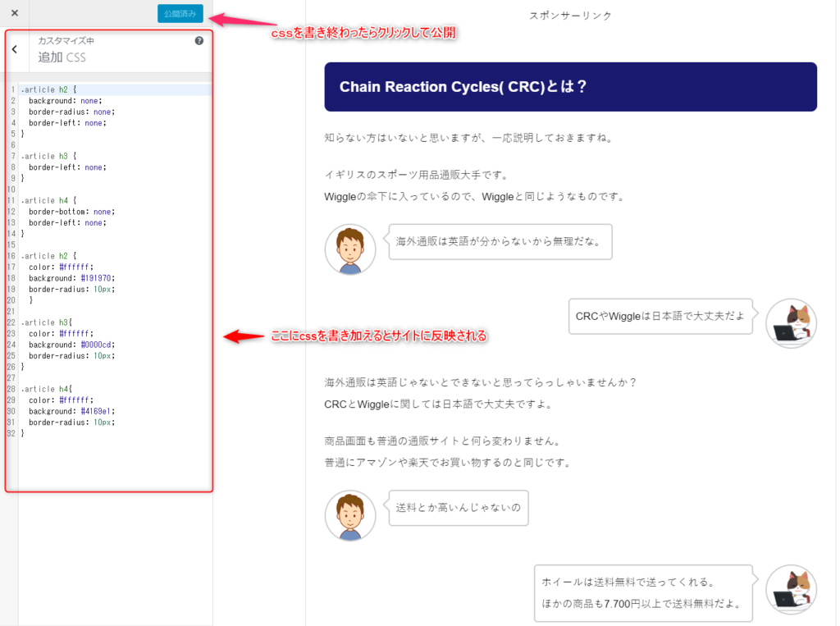
Task: Go back using the left chevron arrow
Action: [x=15, y=49]
